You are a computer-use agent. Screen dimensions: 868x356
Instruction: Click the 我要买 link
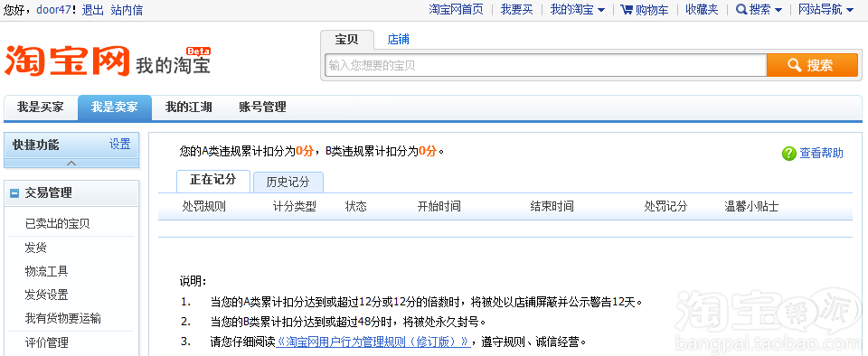click(517, 9)
